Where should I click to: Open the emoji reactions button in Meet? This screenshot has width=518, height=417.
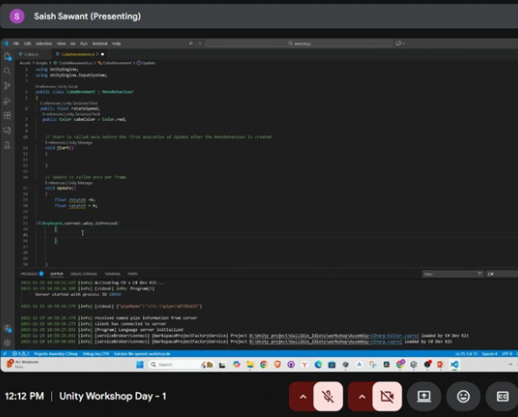[x=463, y=396]
